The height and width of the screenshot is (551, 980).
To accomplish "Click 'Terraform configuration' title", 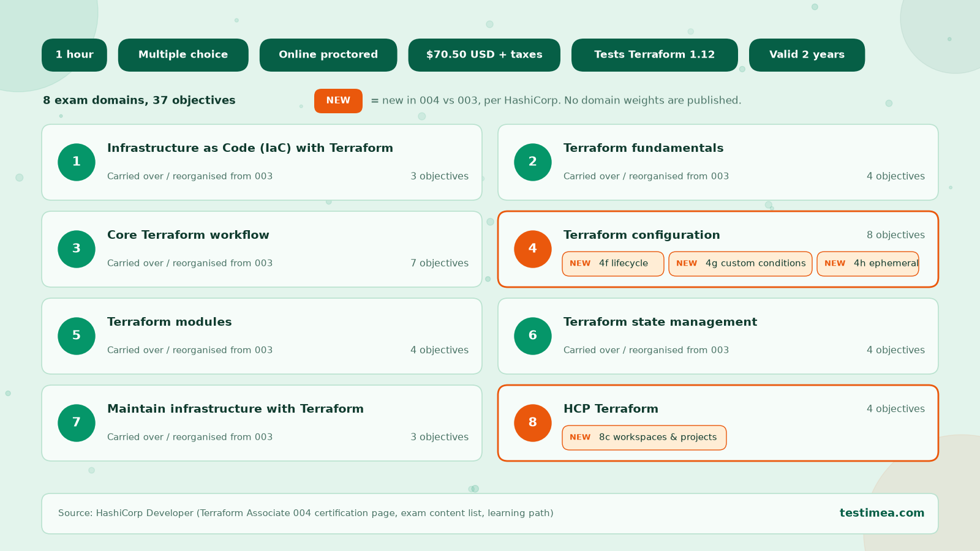I will [642, 235].
